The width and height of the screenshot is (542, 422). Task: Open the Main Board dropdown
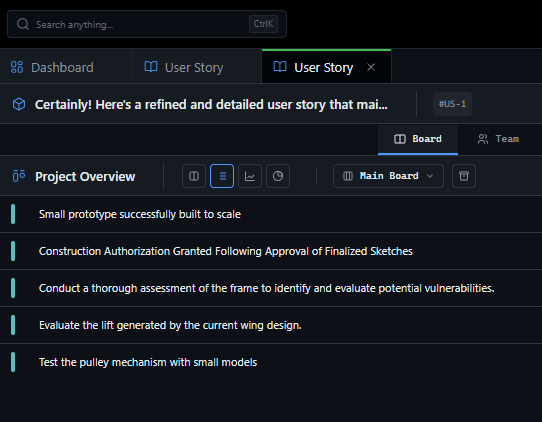pyautogui.click(x=388, y=176)
